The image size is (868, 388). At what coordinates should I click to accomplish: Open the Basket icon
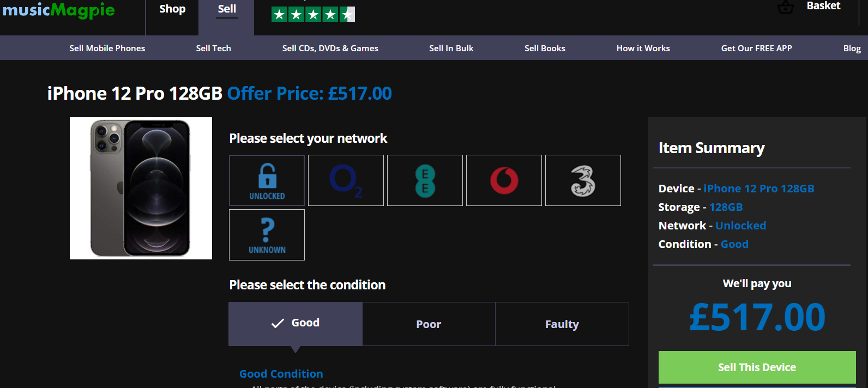point(785,7)
